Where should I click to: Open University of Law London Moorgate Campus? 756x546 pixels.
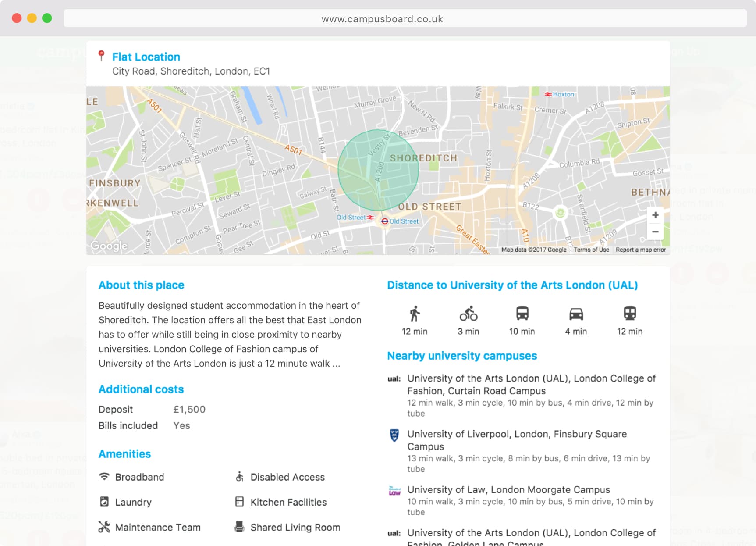[x=508, y=489]
